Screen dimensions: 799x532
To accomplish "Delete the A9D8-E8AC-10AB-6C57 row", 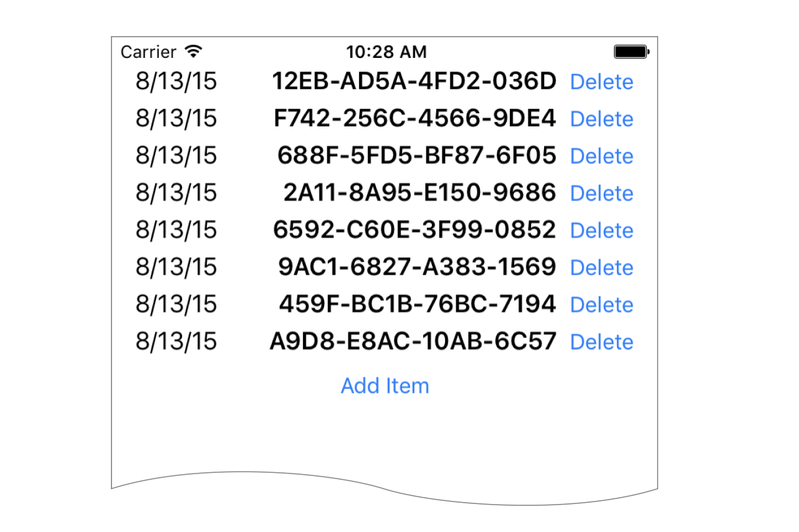I will click(601, 342).
